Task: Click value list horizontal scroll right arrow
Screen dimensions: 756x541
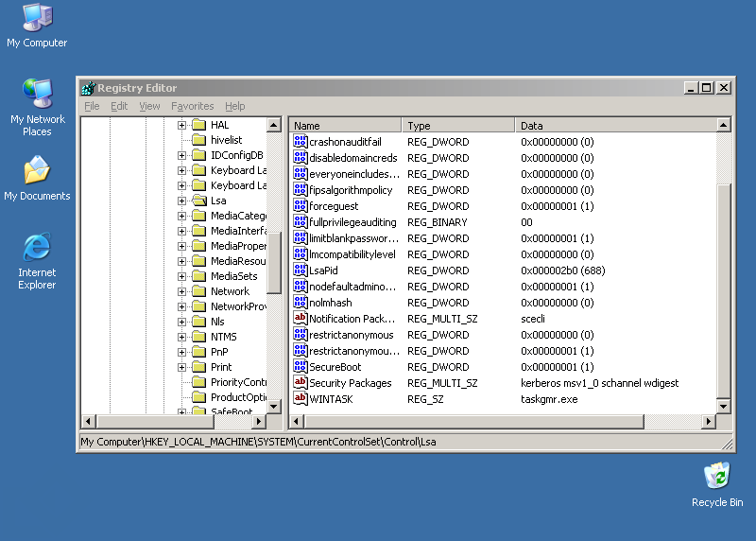Action: (708, 421)
